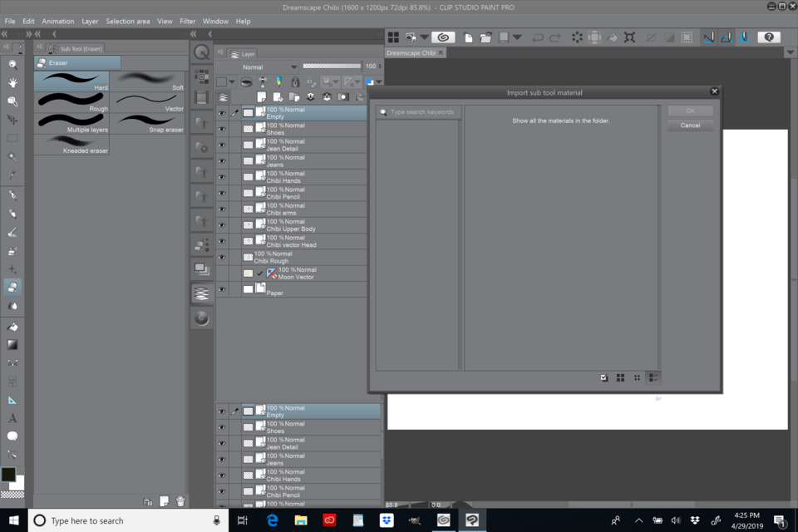Click the Dropbox icon in the taskbar
The width and height of the screenshot is (798, 532).
click(386, 520)
